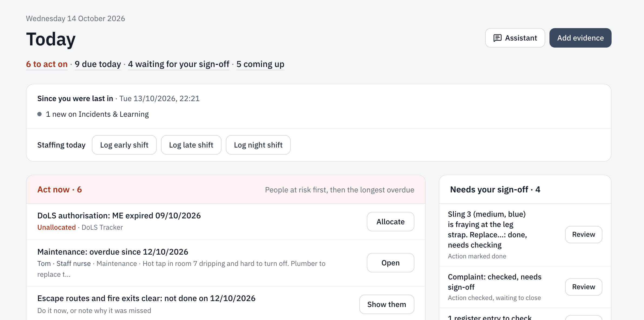644x320 pixels.
Task: Log the night shift staffing
Action: tap(258, 145)
